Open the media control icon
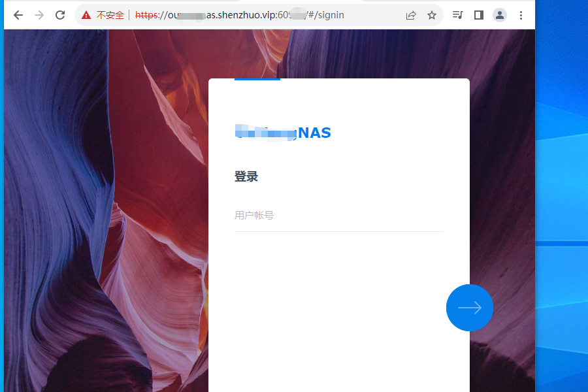The image size is (588, 392). (458, 15)
